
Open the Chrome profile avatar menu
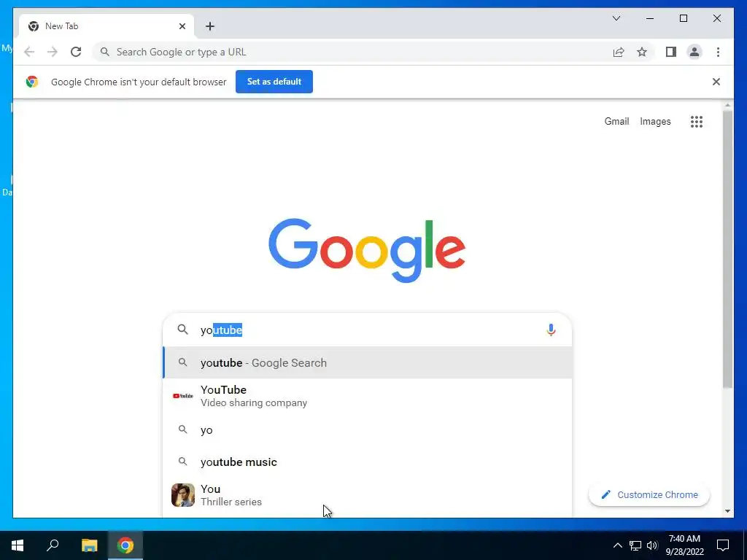694,52
